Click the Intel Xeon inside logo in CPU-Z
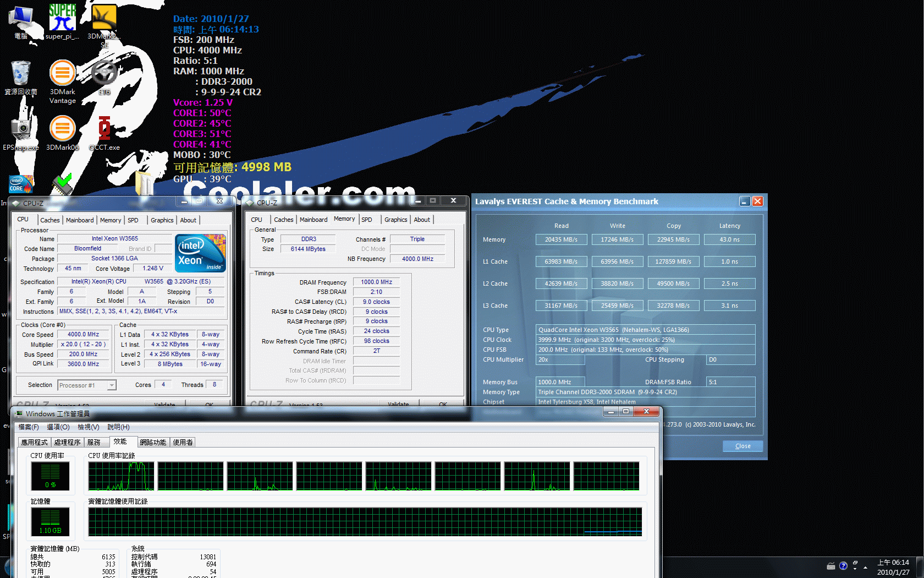This screenshot has width=924, height=578. (200, 253)
